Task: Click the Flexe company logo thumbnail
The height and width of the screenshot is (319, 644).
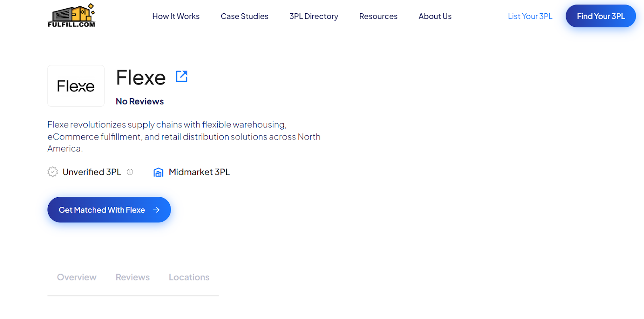Action: (x=76, y=86)
